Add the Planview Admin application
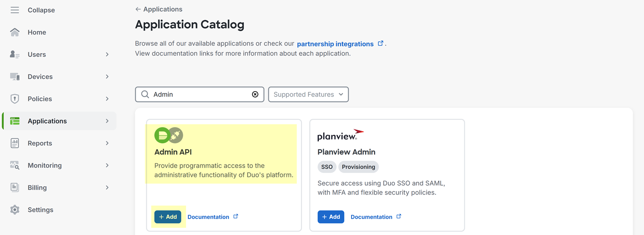 point(331,217)
